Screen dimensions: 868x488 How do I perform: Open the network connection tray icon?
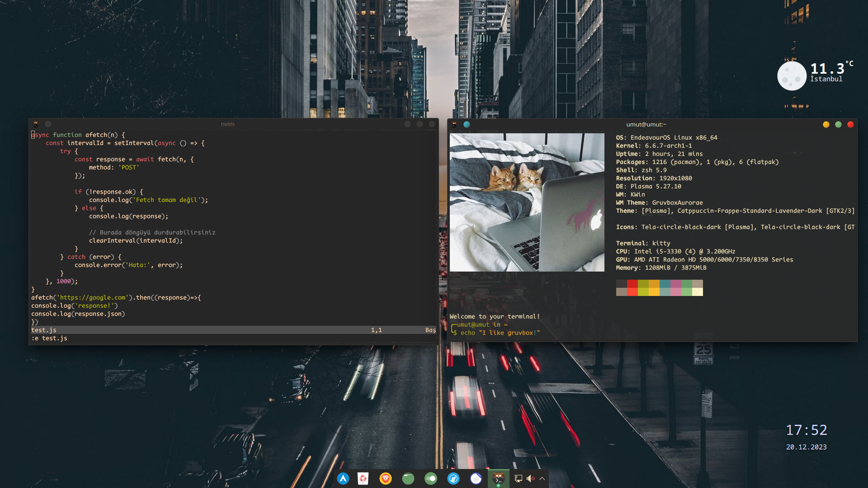pos(519,479)
